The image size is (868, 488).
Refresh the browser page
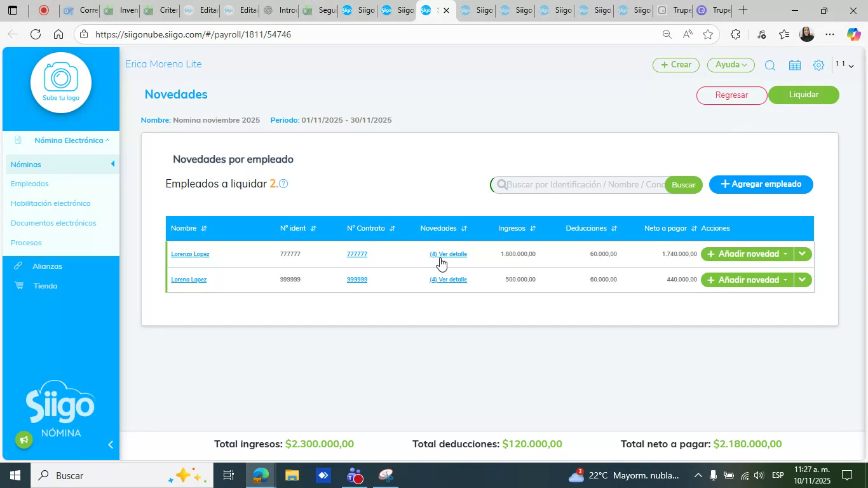(36, 34)
